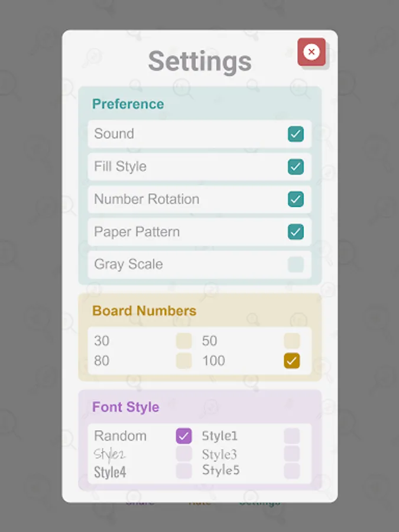Set board numbers to 80
Screen dimensions: 399x532
(x=184, y=361)
